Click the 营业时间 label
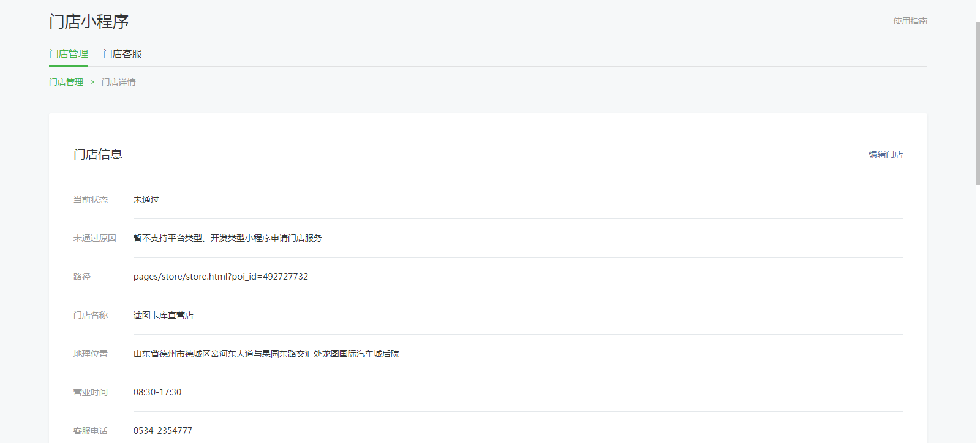This screenshot has width=980, height=443. point(91,392)
